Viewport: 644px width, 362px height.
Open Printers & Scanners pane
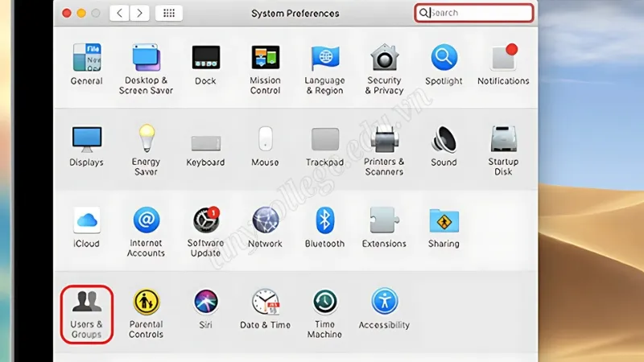(384, 150)
